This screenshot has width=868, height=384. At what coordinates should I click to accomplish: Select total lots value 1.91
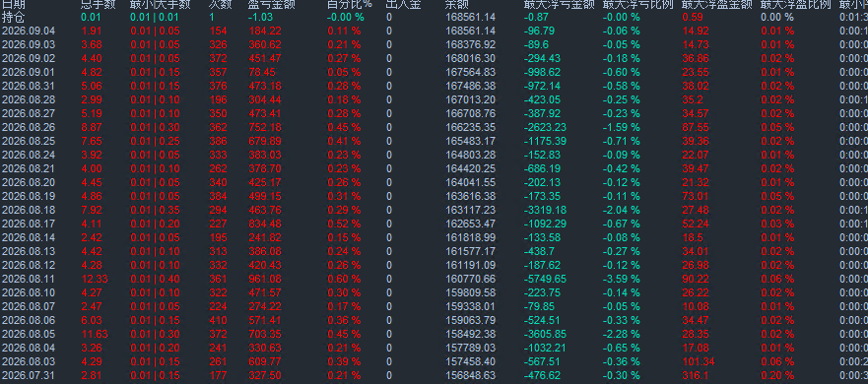pyautogui.click(x=91, y=31)
